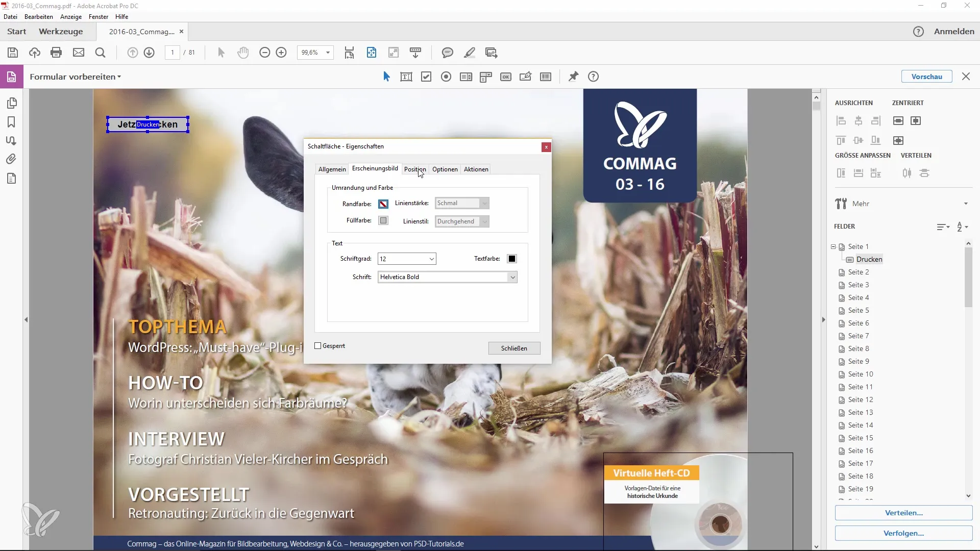Screen dimensions: 980x551
Task: Click the Print icon in toolbar
Action: [56, 53]
